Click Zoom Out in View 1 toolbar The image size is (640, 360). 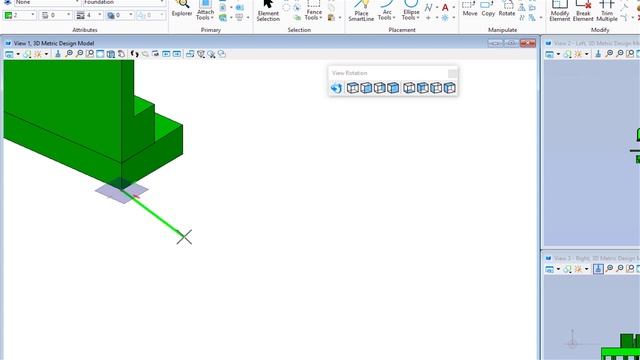coord(79,54)
